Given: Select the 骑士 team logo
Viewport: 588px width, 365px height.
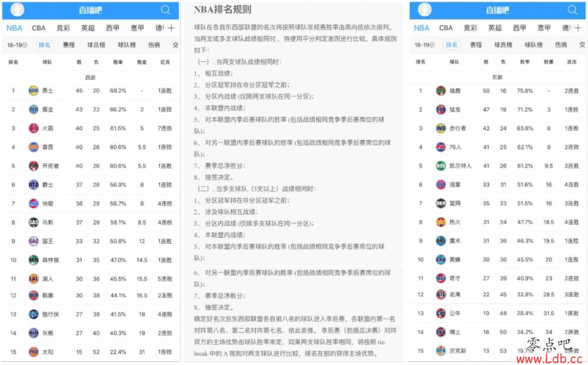Looking at the screenshot, I should click(x=440, y=332).
